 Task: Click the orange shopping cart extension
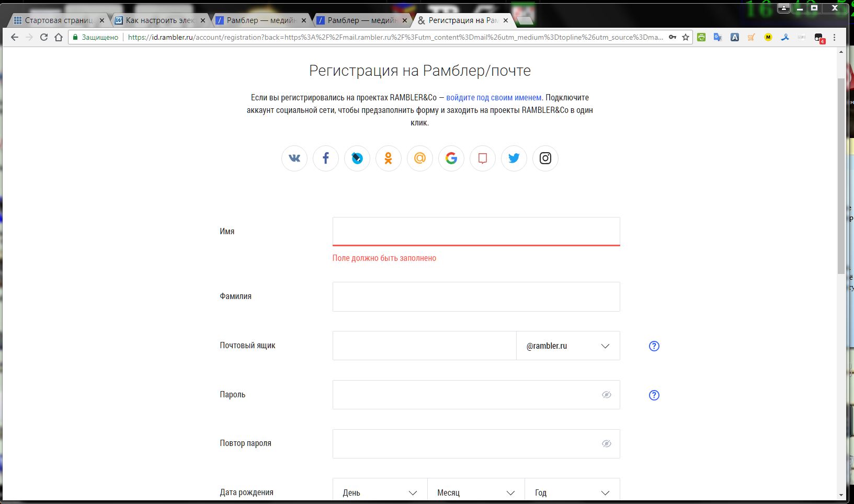tap(751, 37)
